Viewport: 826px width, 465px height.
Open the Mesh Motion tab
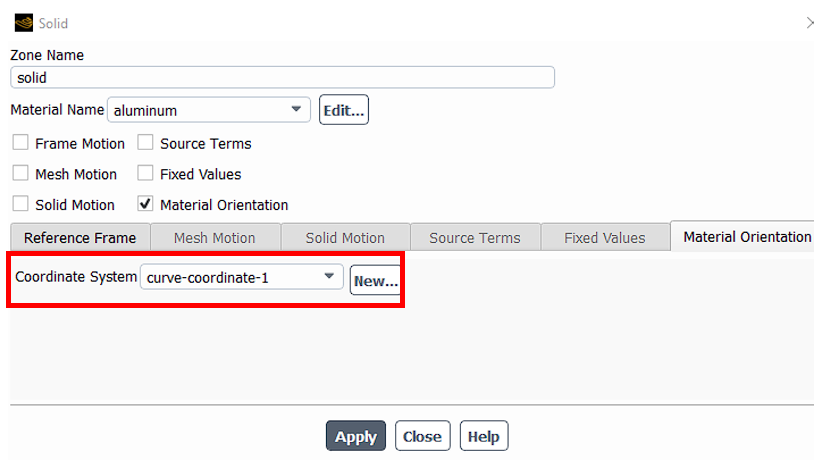coord(214,238)
